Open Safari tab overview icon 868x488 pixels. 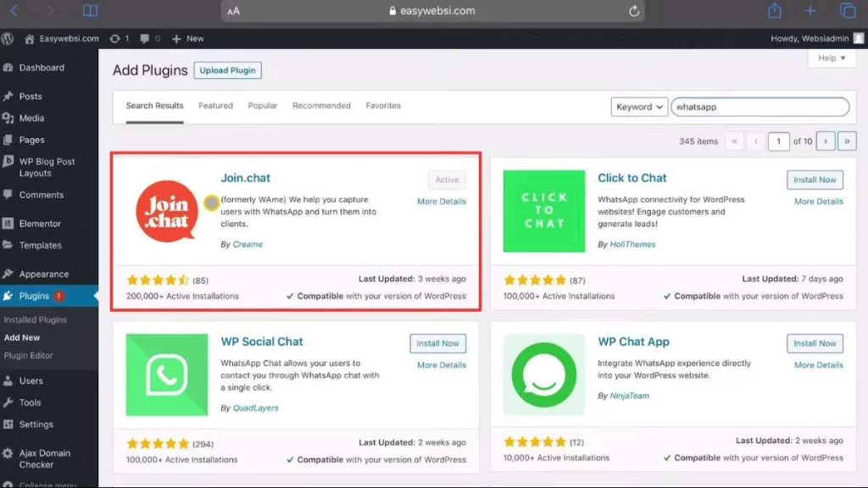point(849,11)
